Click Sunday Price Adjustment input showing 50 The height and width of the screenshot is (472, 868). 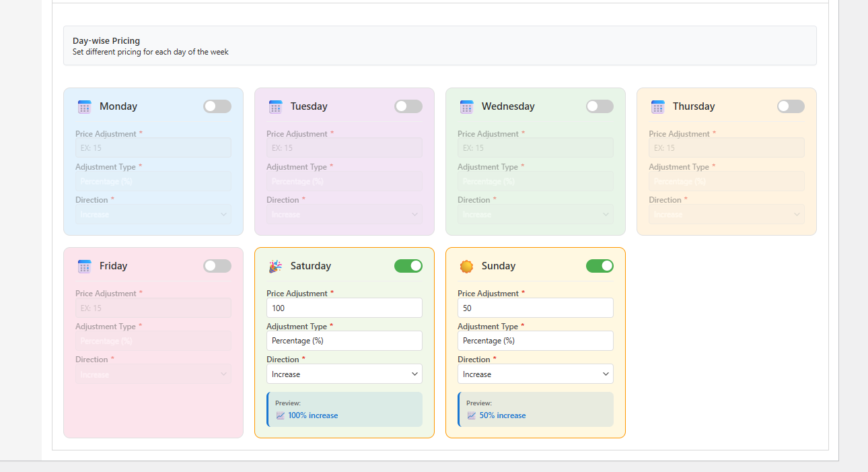point(535,308)
